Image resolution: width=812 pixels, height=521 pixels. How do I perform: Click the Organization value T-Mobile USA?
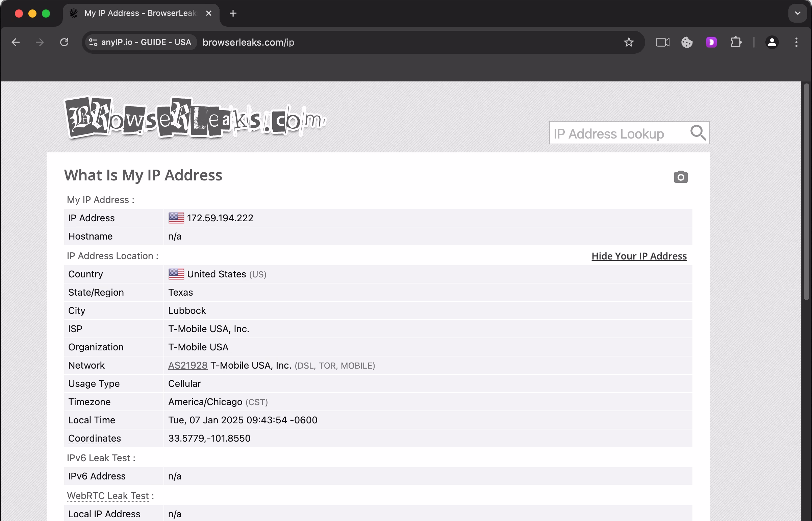point(198,347)
